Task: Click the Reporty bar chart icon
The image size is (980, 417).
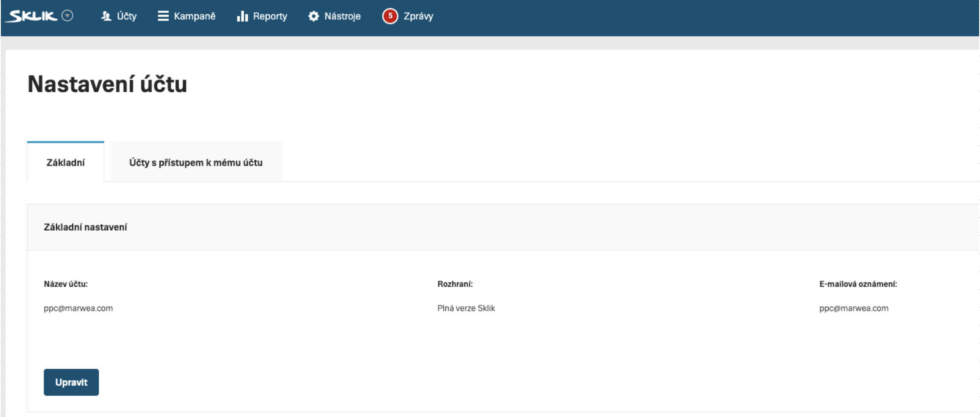Action: [x=242, y=16]
